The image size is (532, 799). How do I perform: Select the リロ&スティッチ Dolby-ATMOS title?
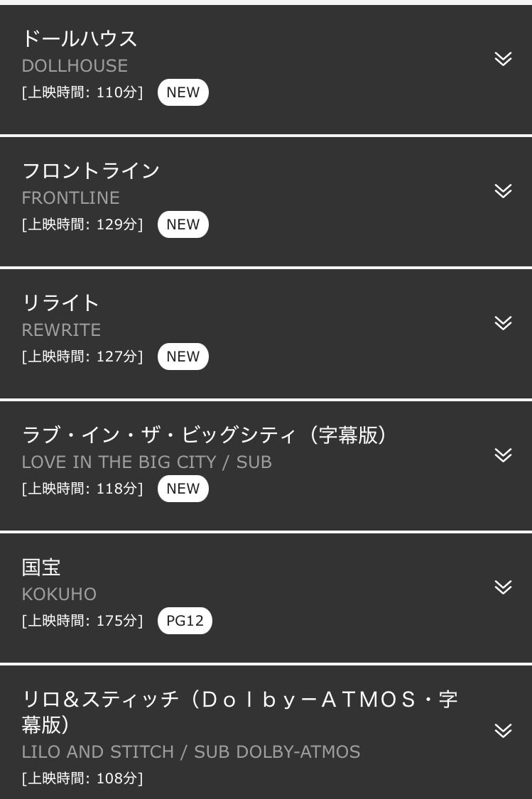pos(239,712)
